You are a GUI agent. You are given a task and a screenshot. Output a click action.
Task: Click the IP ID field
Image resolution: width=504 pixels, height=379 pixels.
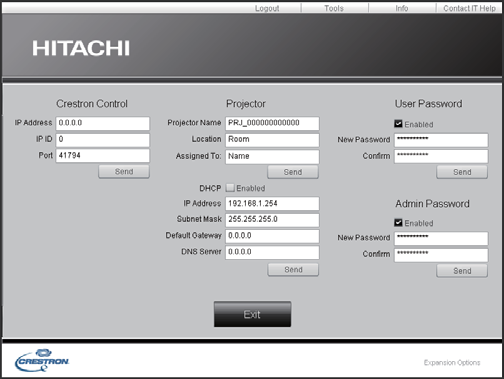click(x=103, y=140)
